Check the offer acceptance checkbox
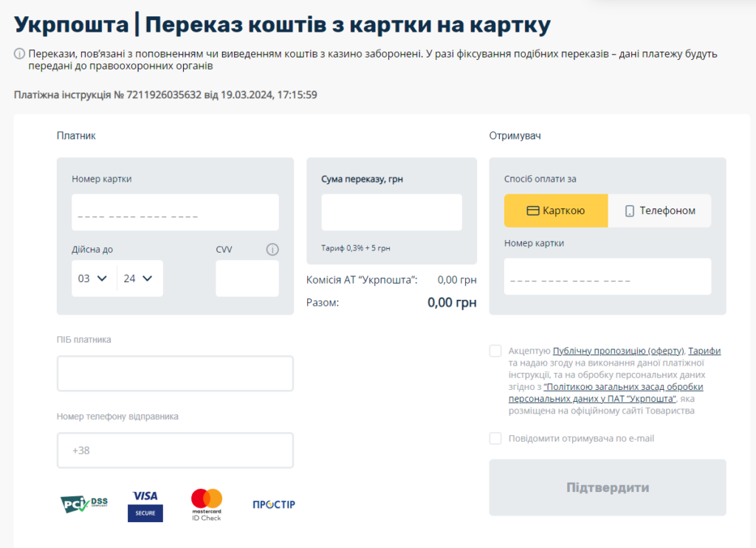Viewport: 756px width, 548px height. coord(495,350)
